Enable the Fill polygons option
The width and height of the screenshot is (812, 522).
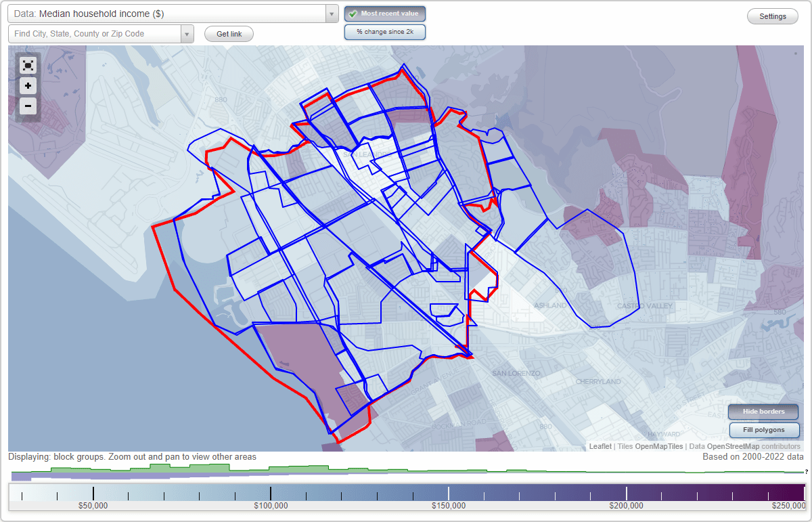tap(764, 430)
